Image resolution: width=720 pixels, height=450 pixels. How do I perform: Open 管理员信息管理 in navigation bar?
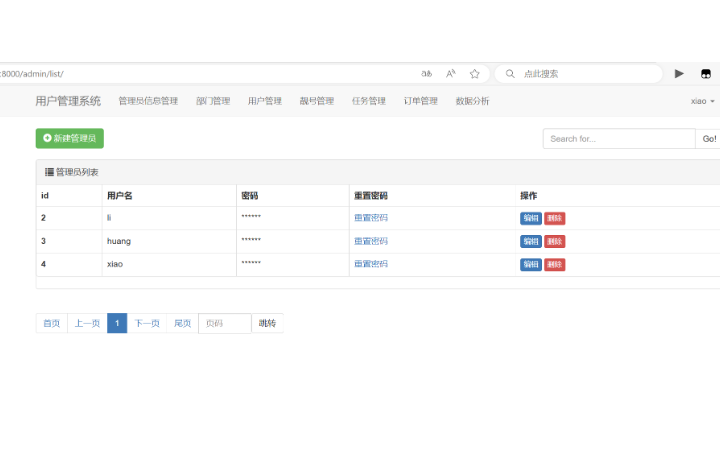pyautogui.click(x=148, y=101)
